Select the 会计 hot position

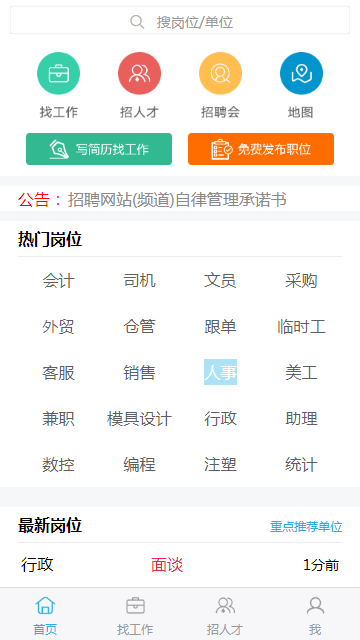point(58,281)
